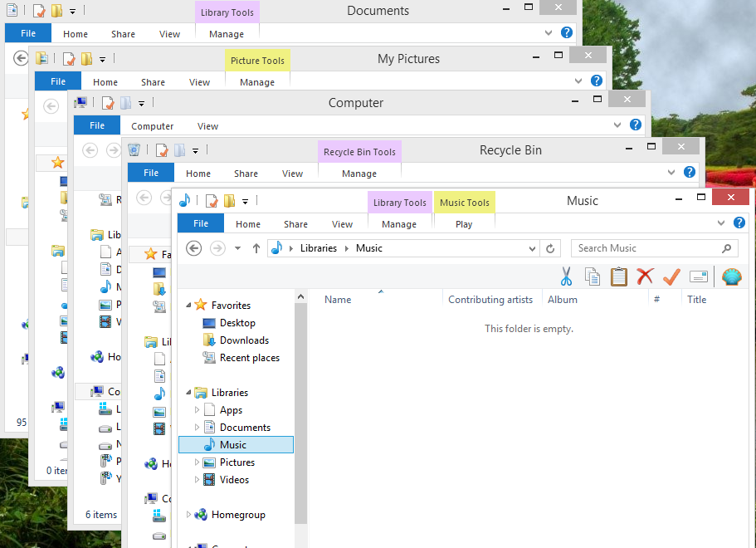Click the orange checkmark toolbar icon
This screenshot has height=548, width=756.
[x=671, y=276]
